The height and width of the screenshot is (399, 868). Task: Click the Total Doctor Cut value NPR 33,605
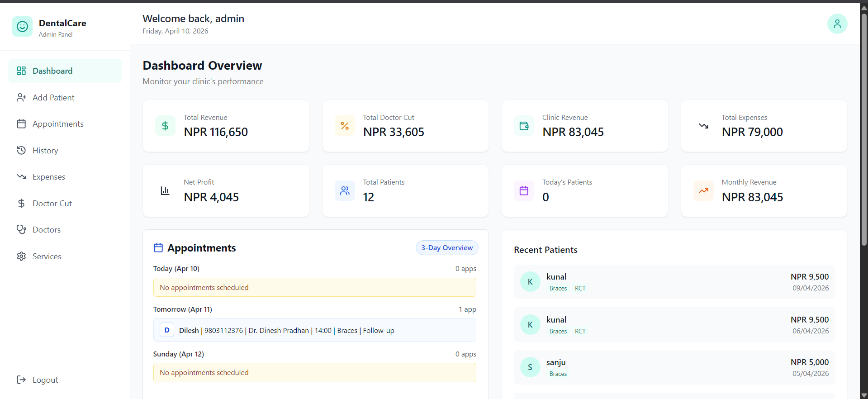[394, 132]
